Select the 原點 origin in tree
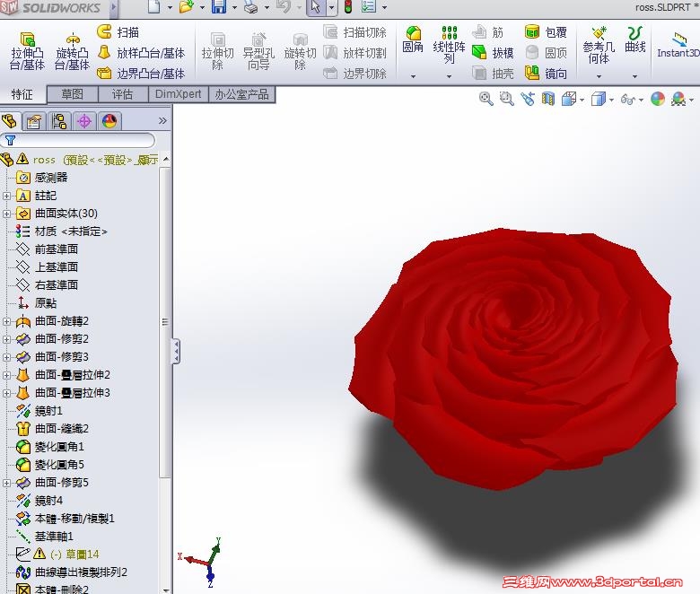Image resolution: width=700 pixels, height=594 pixels. coord(37,303)
